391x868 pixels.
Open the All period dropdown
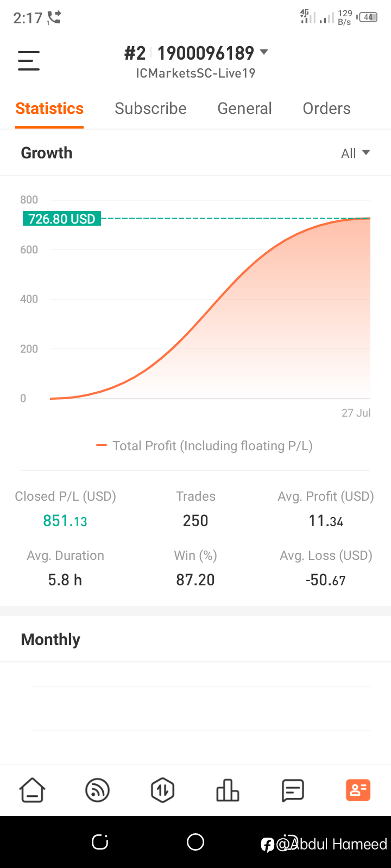pos(356,153)
